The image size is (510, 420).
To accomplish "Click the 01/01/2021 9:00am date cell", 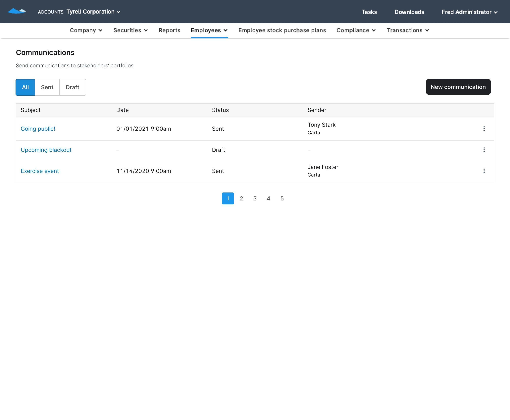I will point(143,129).
